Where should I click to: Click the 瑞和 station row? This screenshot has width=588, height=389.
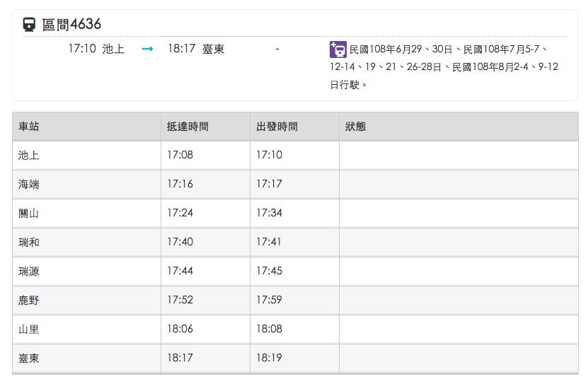295,242
